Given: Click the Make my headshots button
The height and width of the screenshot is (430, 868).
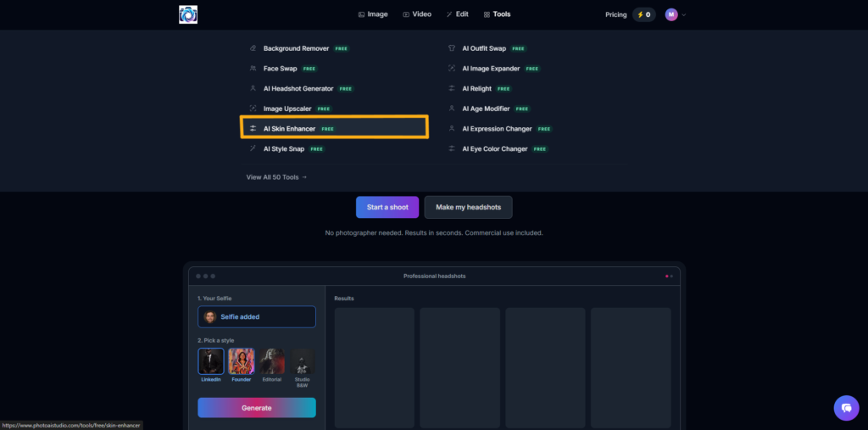Looking at the screenshot, I should point(468,207).
